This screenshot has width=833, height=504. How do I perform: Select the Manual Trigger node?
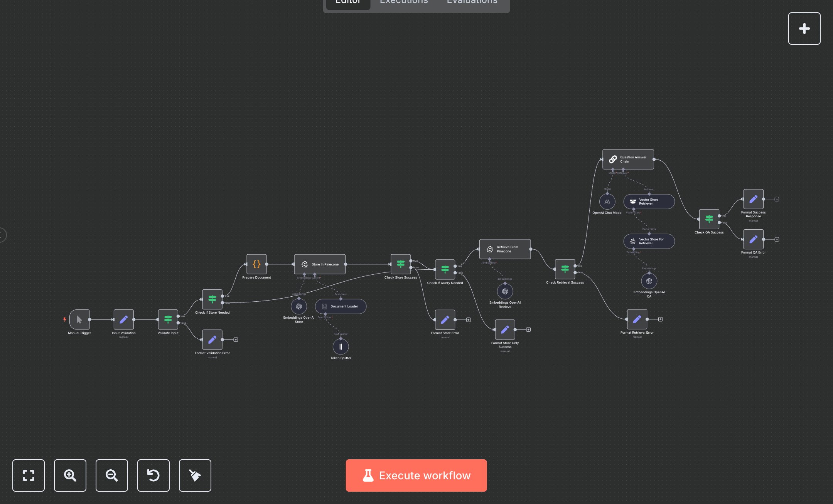79,319
